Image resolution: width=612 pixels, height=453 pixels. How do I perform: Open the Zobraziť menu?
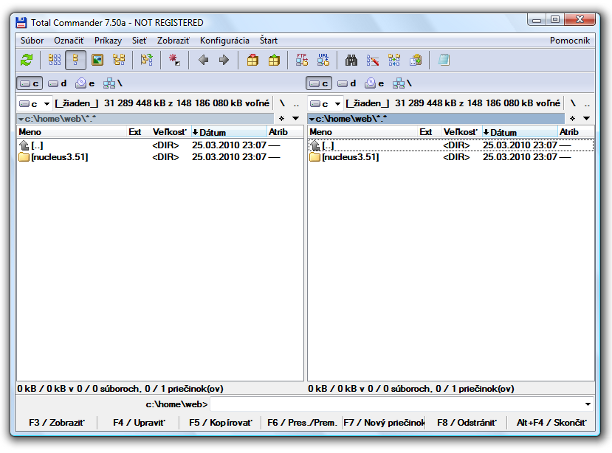(x=173, y=41)
